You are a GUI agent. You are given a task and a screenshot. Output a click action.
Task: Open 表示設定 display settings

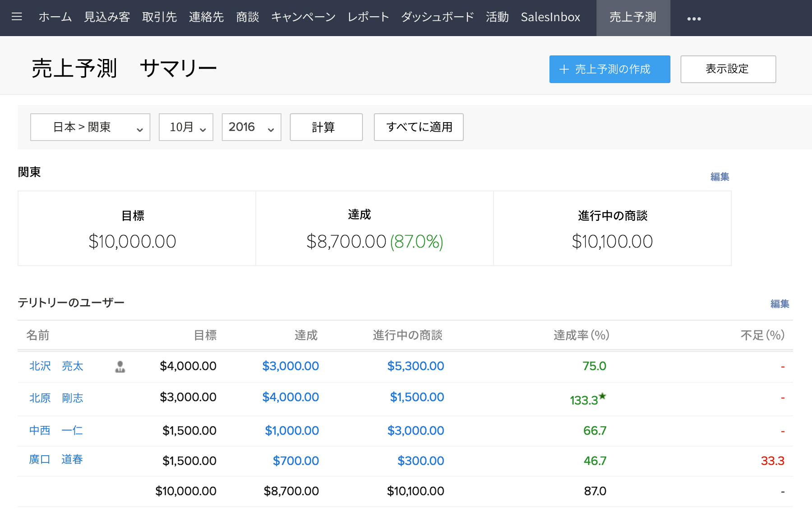tap(728, 69)
